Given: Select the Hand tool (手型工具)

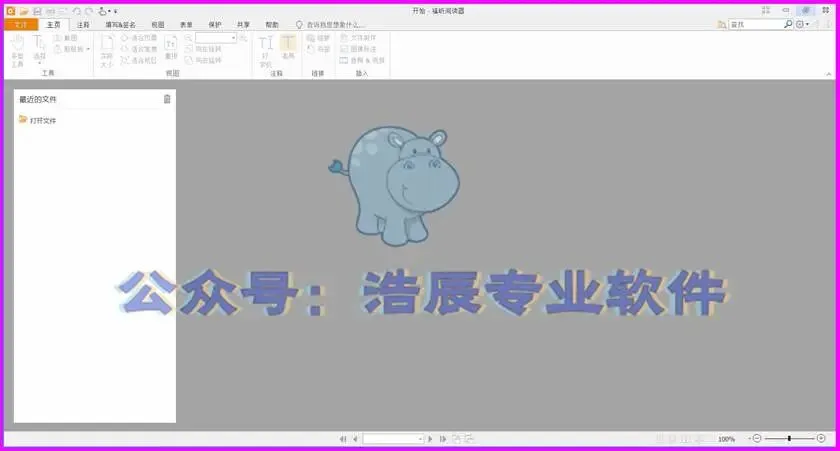Looking at the screenshot, I should click(18, 51).
